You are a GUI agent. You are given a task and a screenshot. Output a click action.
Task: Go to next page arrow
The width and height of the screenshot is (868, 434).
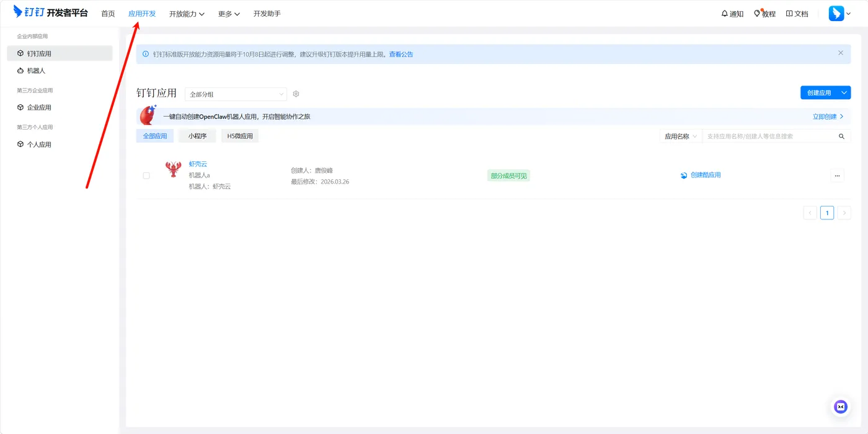[x=844, y=213]
